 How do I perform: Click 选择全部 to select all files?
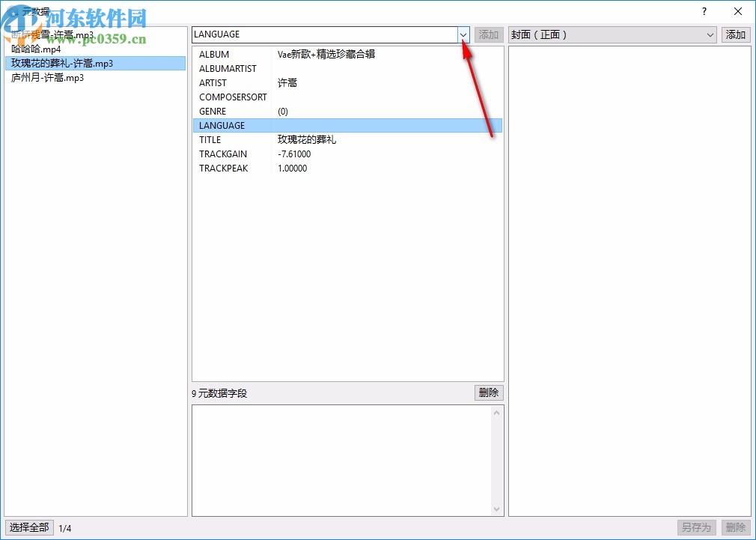(x=29, y=527)
